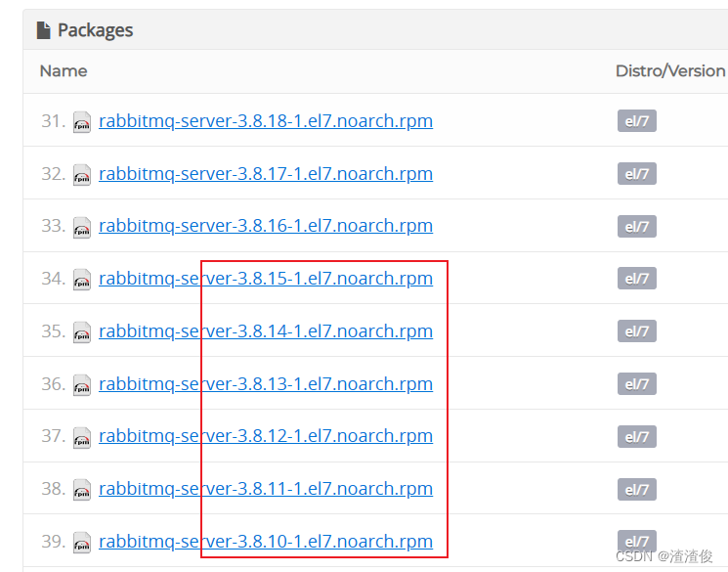
Task: Open rabbitmq-server-3.8.17-1.el7.noarch.rpm package link
Action: [266, 174]
